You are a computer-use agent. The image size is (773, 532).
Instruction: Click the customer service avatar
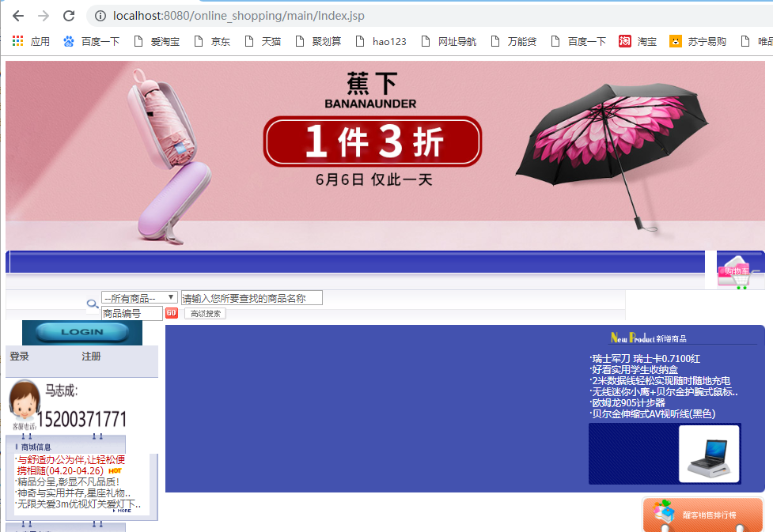(x=25, y=401)
